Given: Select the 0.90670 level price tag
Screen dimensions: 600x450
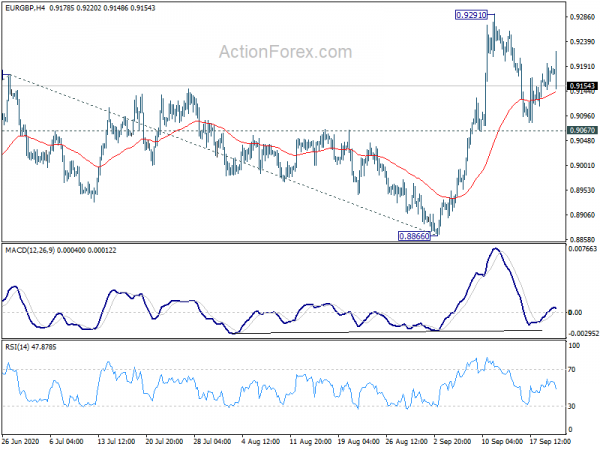Looking at the screenshot, I should [582, 130].
